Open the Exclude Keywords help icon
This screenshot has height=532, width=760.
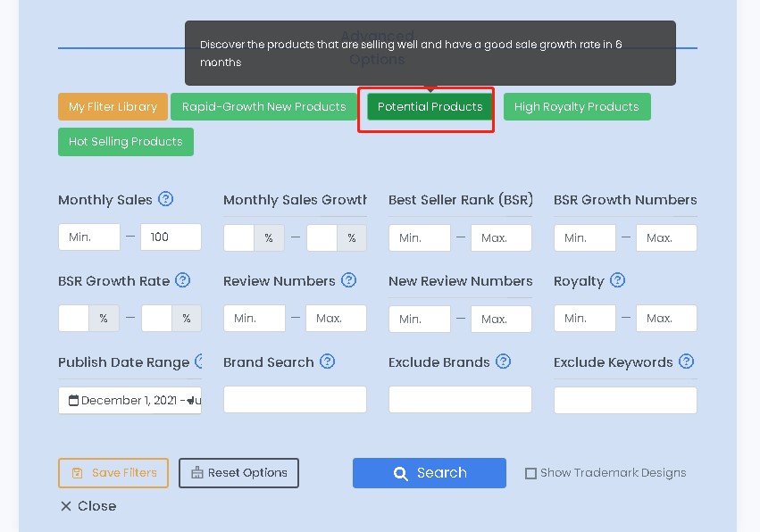687,362
